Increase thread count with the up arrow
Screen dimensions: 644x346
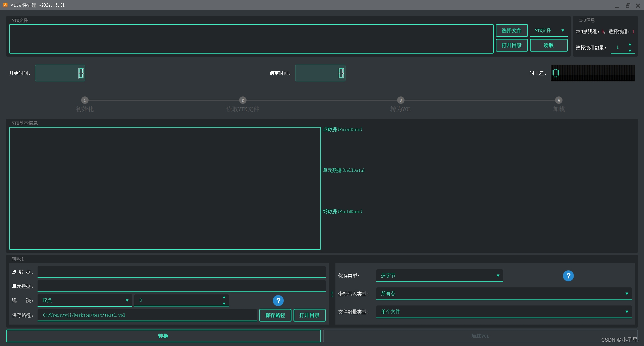pos(630,45)
